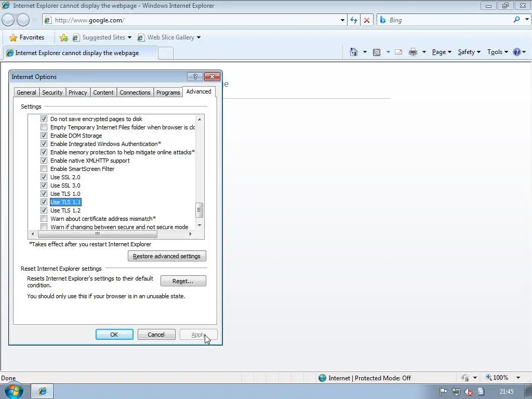Click Restore advanced settings button
This screenshot has width=532, height=399.
coord(167,256)
